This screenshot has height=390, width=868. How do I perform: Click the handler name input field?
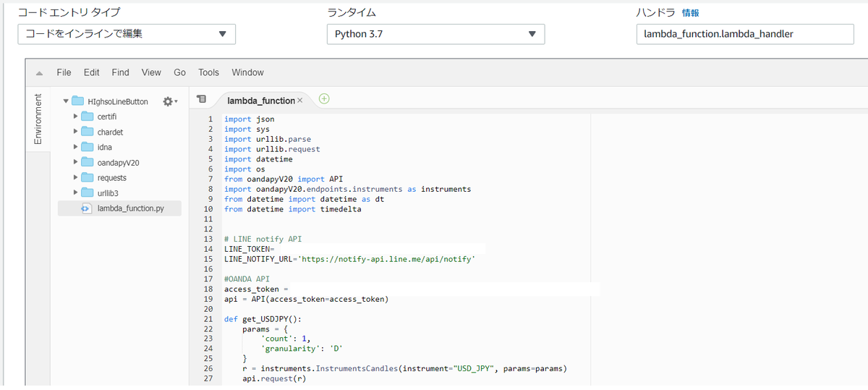coord(745,34)
